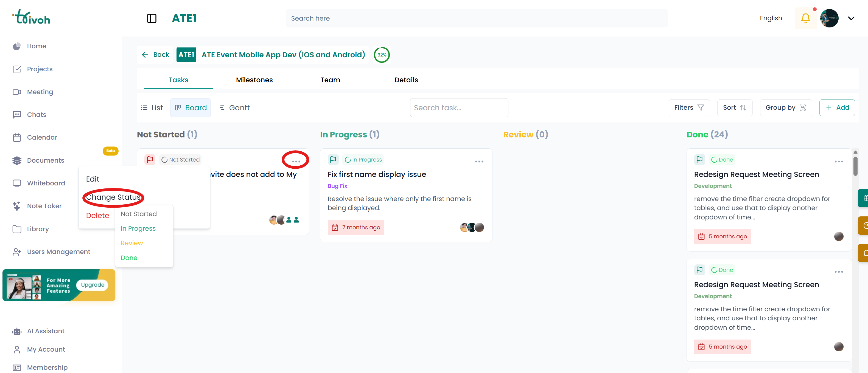Viewport: 868px width, 373px height.
Task: Click the 92% project progress circle
Action: [x=382, y=55]
